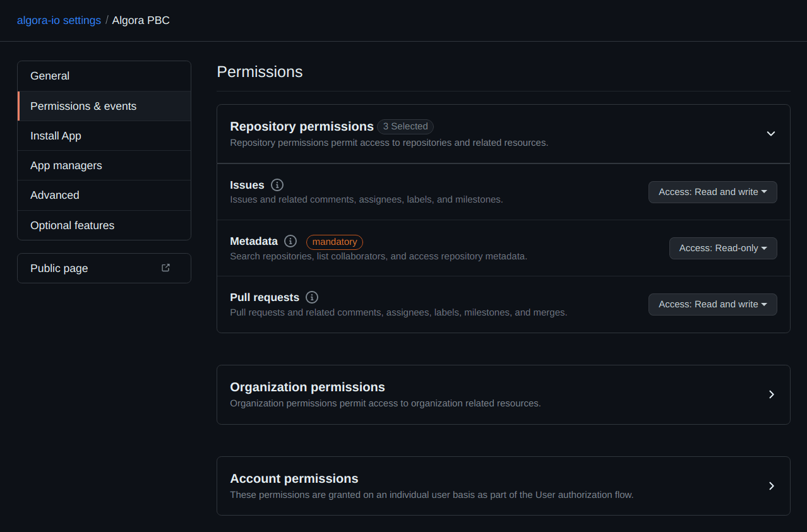Change Metadata access using its Read-only dropdown
The height and width of the screenshot is (532, 807).
point(722,248)
